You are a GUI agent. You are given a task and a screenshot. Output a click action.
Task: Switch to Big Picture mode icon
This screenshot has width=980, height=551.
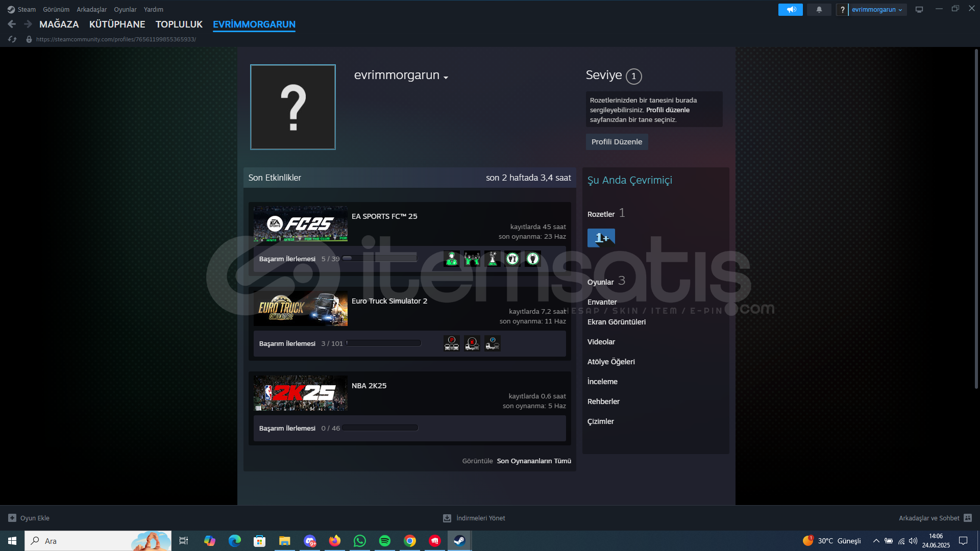[919, 10]
